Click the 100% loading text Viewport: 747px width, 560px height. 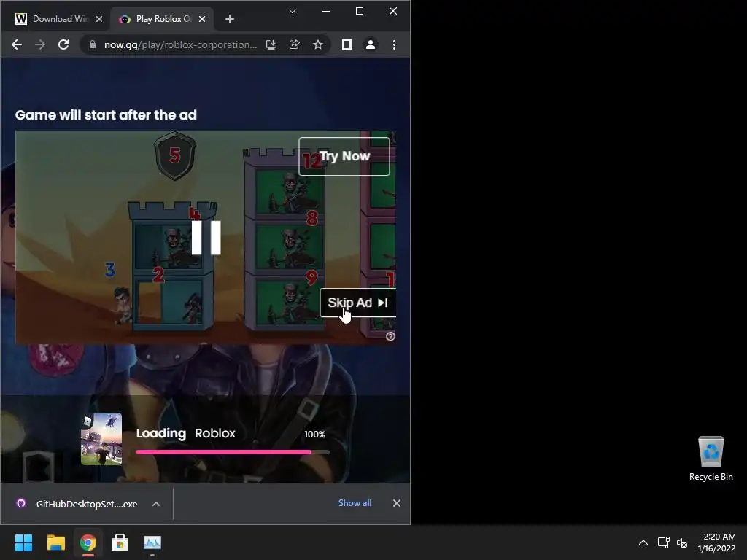click(315, 435)
